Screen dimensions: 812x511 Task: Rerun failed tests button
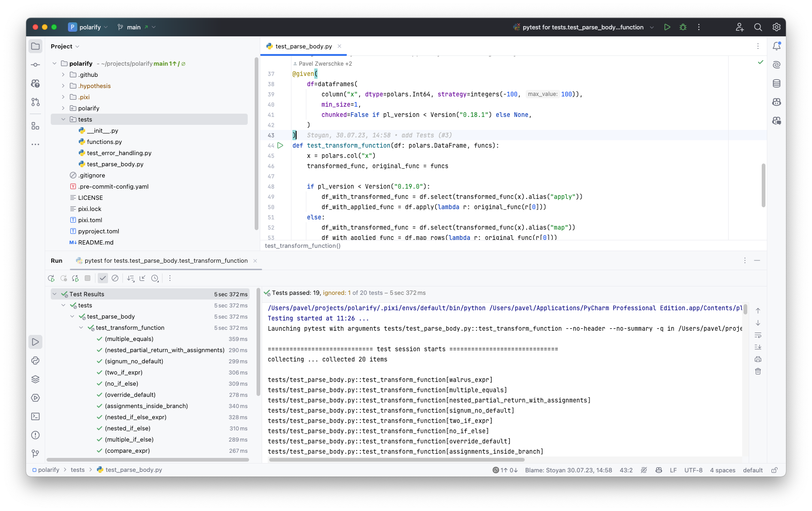[63, 278]
